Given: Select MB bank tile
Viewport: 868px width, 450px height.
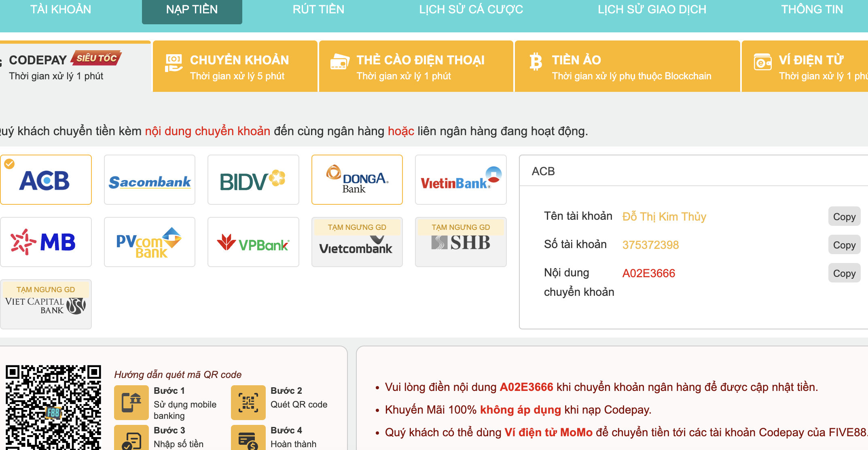Looking at the screenshot, I should (46, 242).
